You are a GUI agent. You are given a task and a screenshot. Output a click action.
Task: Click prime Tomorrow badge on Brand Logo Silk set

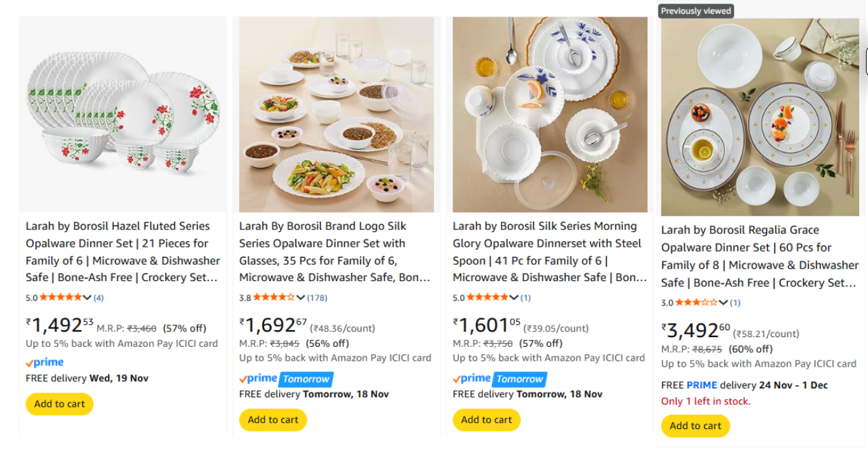286,379
